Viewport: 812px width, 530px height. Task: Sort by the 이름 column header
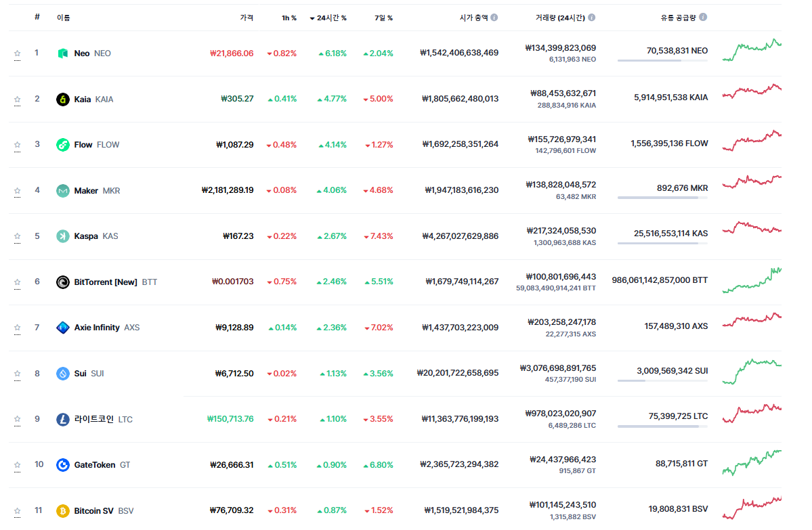[63, 18]
